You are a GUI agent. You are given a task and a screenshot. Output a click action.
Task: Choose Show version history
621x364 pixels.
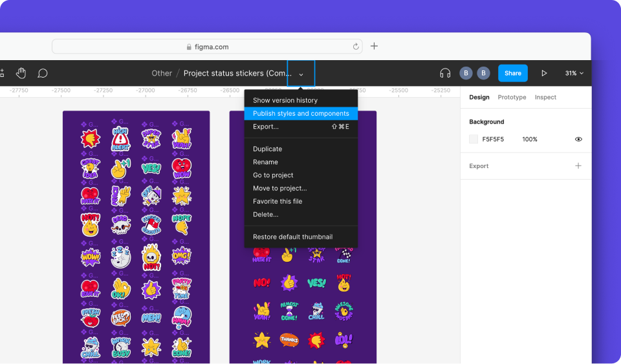click(x=285, y=100)
